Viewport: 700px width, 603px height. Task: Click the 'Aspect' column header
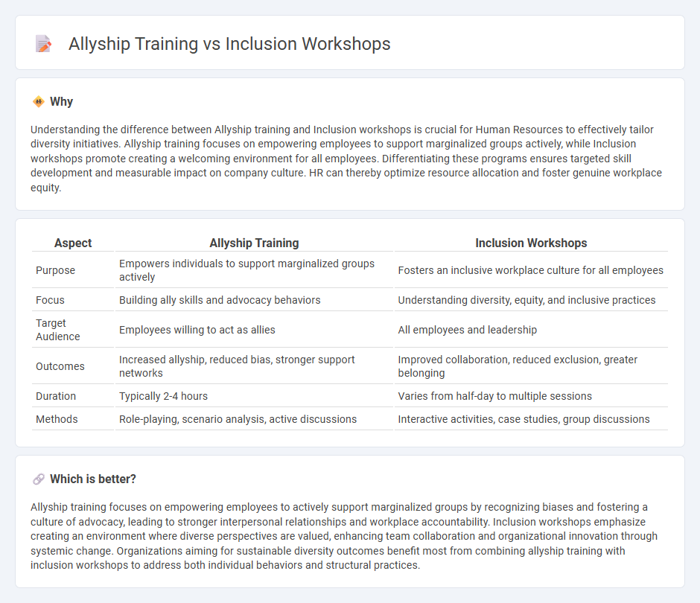pyautogui.click(x=73, y=243)
